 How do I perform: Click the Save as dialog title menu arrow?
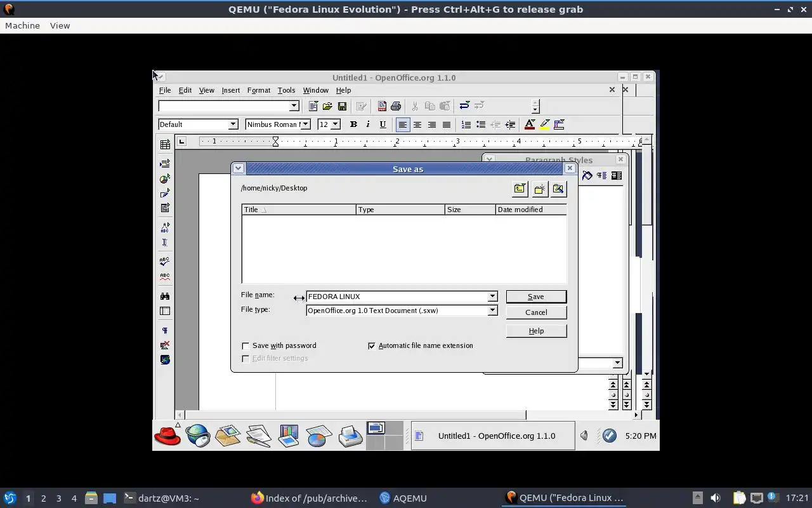238,168
